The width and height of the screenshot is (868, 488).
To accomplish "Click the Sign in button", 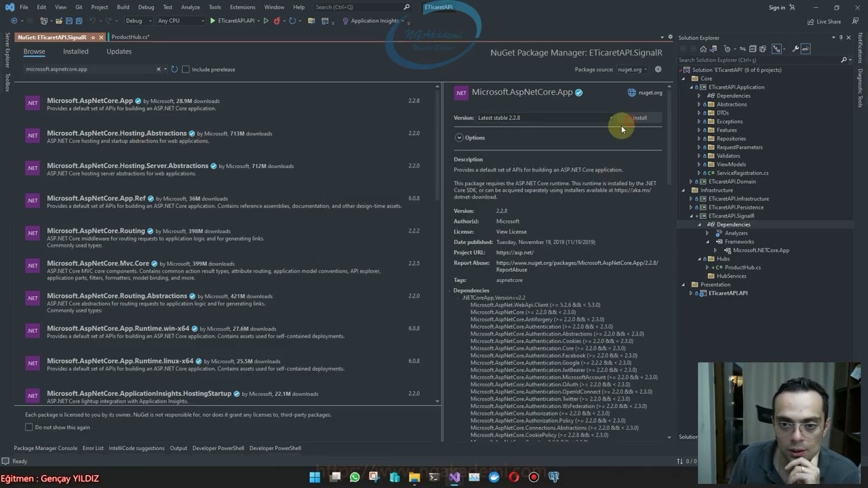I will pyautogui.click(x=776, y=7).
